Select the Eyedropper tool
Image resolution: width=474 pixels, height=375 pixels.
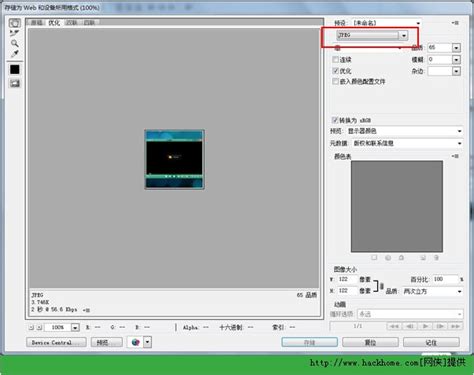[x=14, y=54]
